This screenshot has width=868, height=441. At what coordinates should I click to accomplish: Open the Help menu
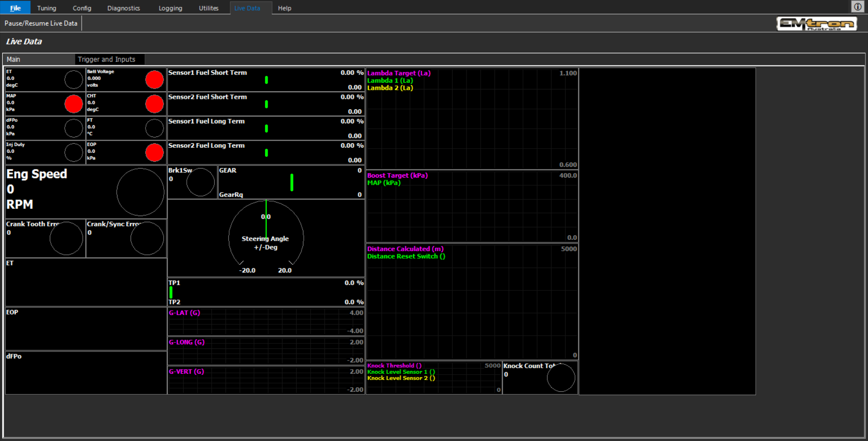click(x=284, y=8)
